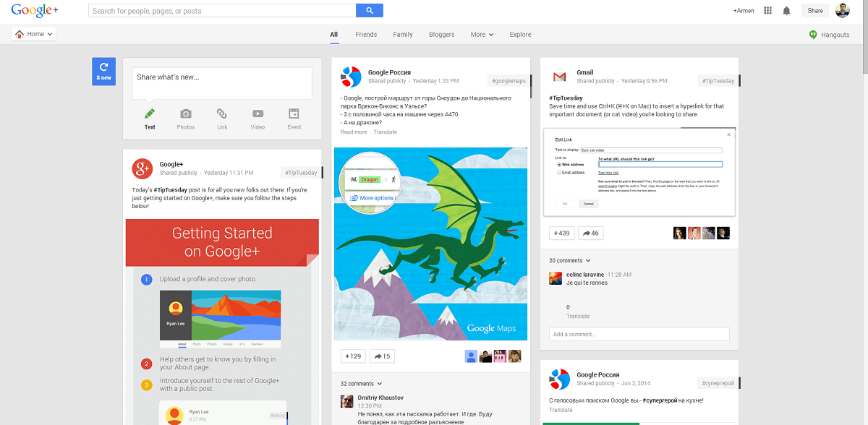The image size is (868, 425).
Task: Open the Explore tab
Action: pos(520,34)
